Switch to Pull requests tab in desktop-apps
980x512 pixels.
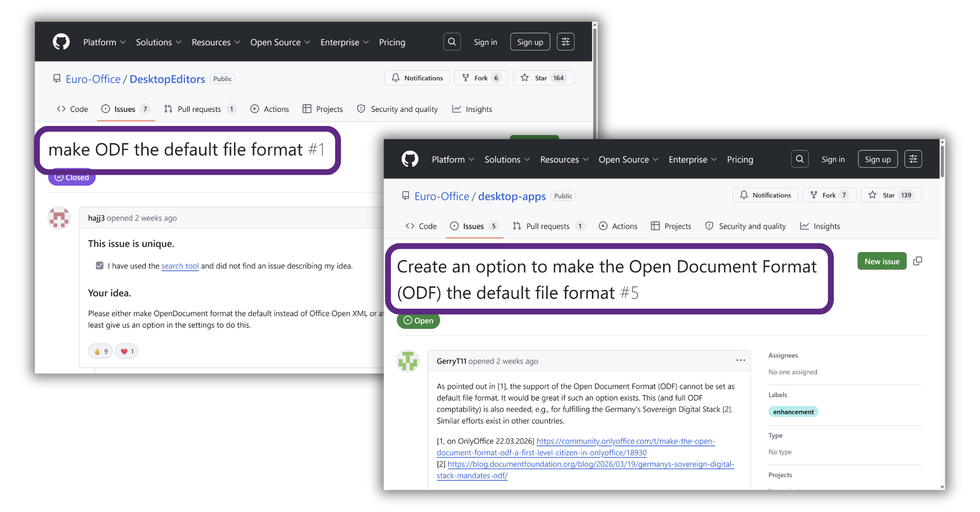point(547,226)
